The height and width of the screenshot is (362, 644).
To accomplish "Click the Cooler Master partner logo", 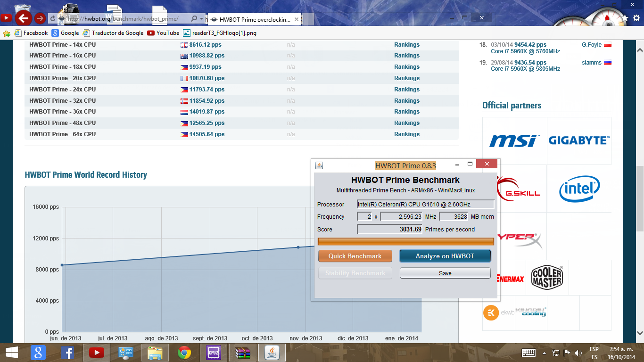I will [x=547, y=277].
